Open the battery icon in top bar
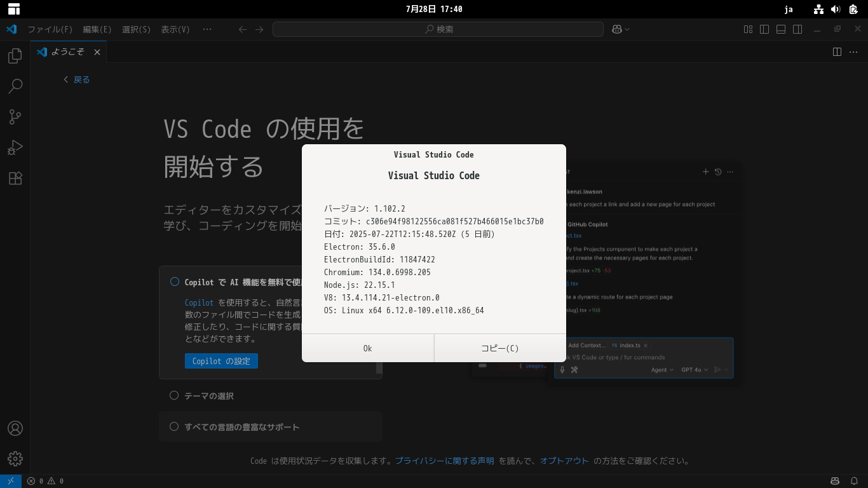This screenshot has width=868, height=488. click(x=853, y=9)
